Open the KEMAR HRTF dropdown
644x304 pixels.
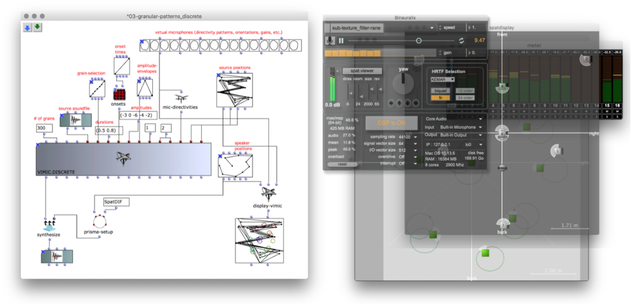[443, 79]
